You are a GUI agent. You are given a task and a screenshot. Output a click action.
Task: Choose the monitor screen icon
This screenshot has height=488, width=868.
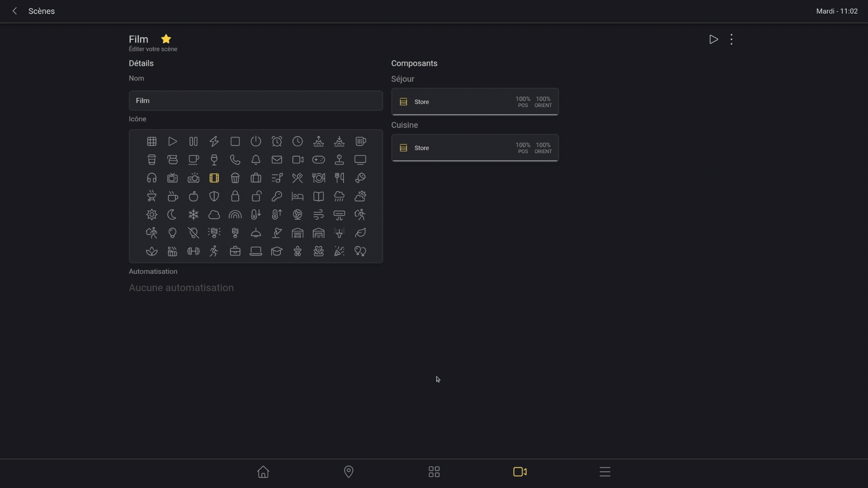click(x=360, y=160)
